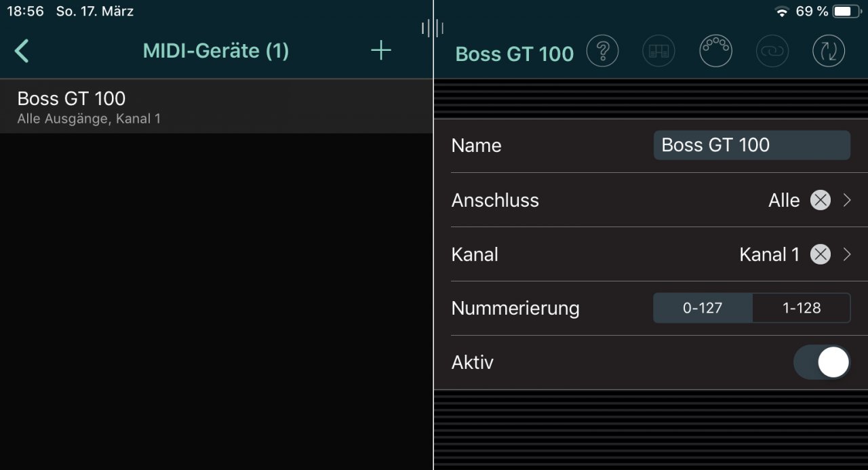868x470 pixels.
Task: Expand Anschluss options with chevron
Action: (x=847, y=200)
